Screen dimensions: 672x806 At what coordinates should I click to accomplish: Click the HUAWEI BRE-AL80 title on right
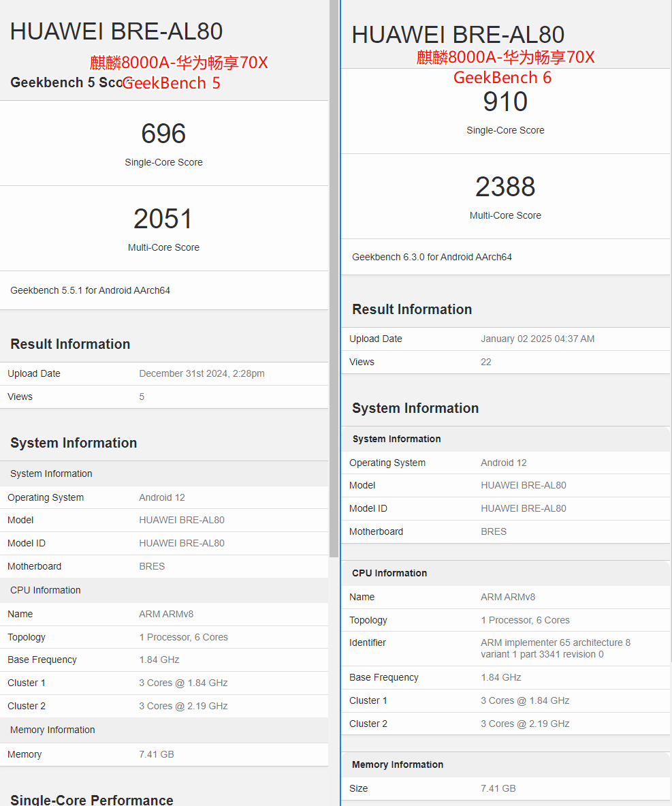[458, 35]
